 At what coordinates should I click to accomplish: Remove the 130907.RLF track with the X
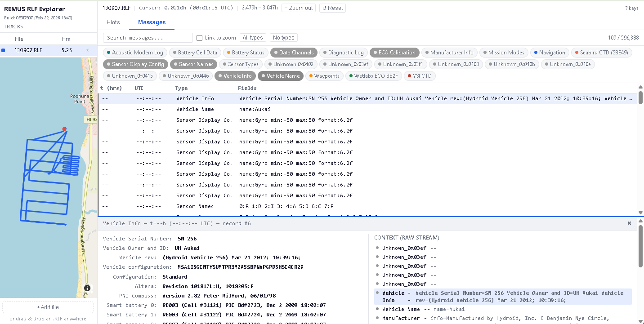pos(87,50)
